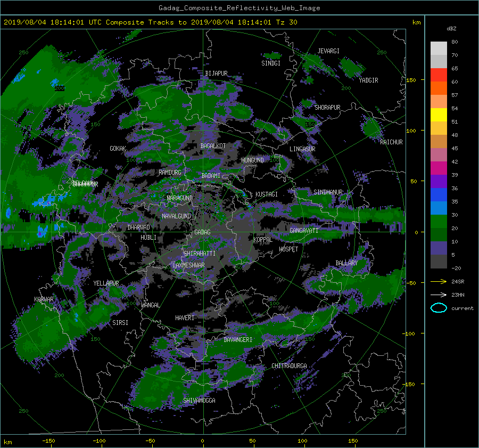The width and height of the screenshot is (479, 448).
Task: Click the dBZ legend heading
Action: pos(451,29)
